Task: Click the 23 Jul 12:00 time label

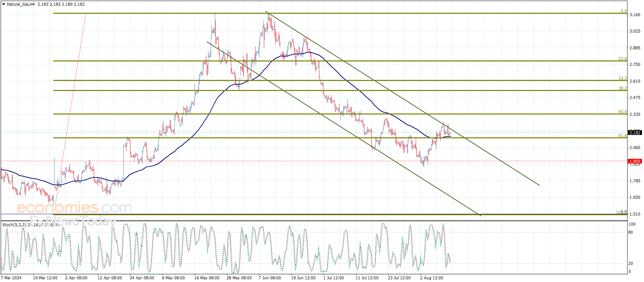Action: pos(399,278)
